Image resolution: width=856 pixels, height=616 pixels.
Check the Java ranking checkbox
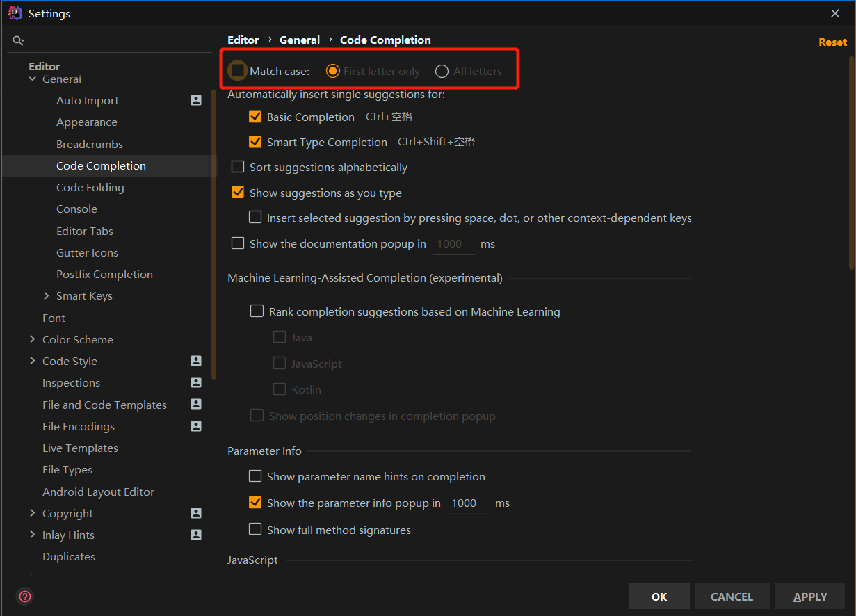pyautogui.click(x=280, y=337)
